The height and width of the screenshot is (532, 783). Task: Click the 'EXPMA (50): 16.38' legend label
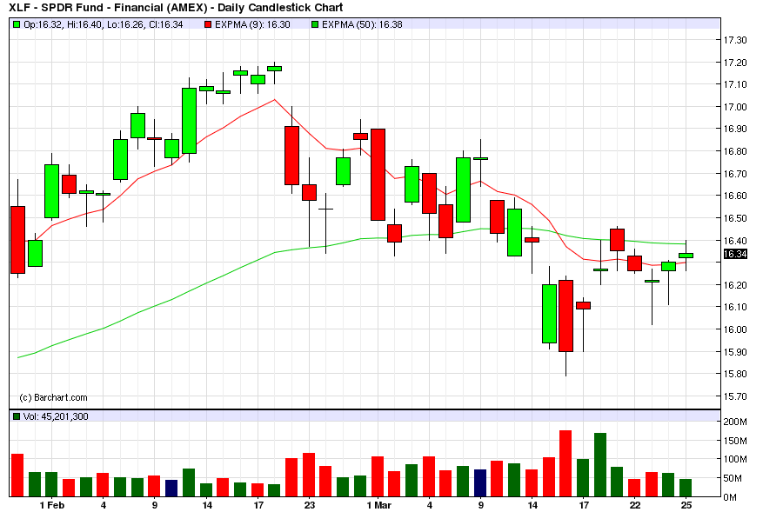(x=362, y=24)
